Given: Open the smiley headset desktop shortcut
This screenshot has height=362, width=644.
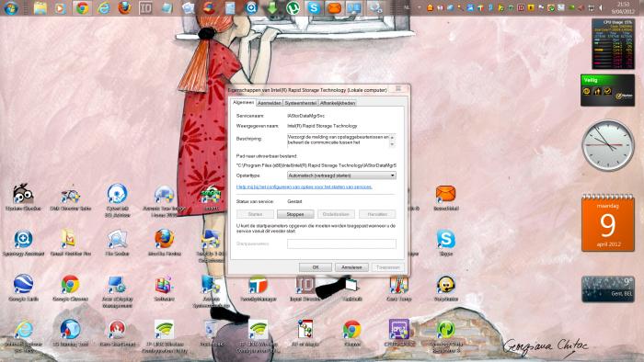Looking at the screenshot, I should click(445, 288).
